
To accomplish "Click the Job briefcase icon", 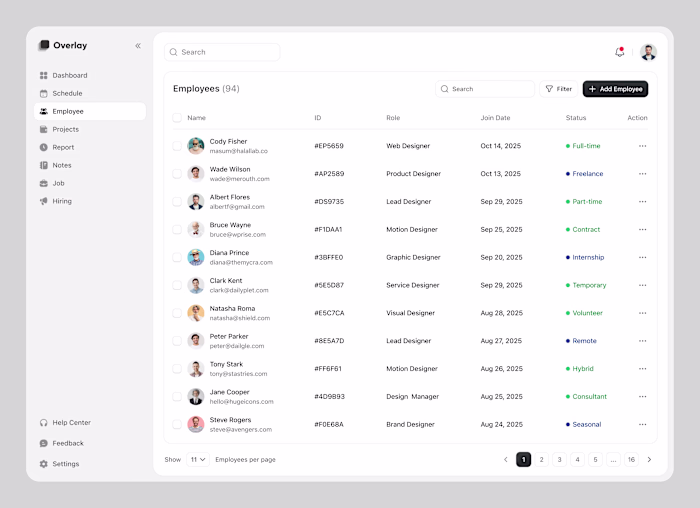I will click(44, 183).
